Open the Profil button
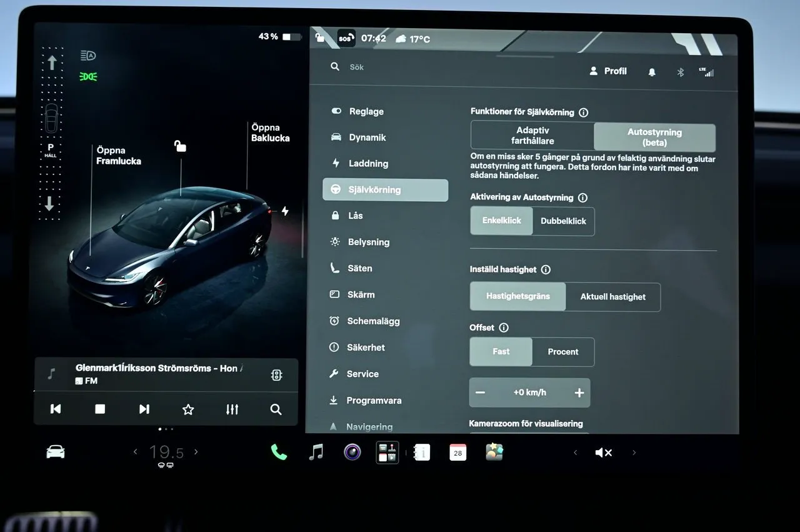Screen dimensions: 800x532 coord(607,71)
